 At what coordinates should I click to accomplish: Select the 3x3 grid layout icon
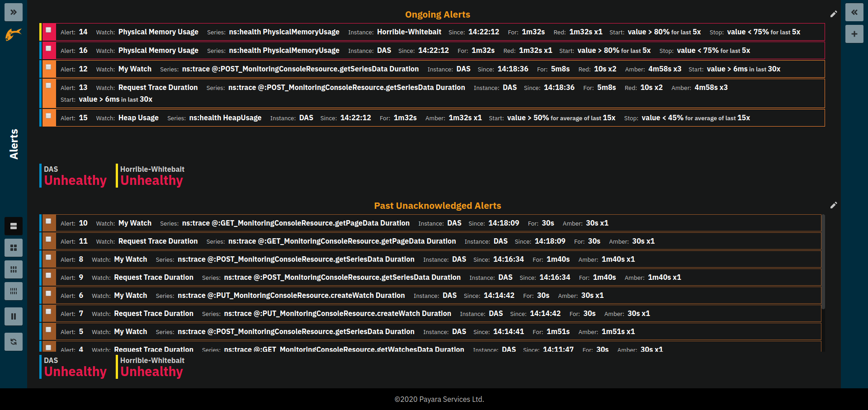pyautogui.click(x=13, y=269)
